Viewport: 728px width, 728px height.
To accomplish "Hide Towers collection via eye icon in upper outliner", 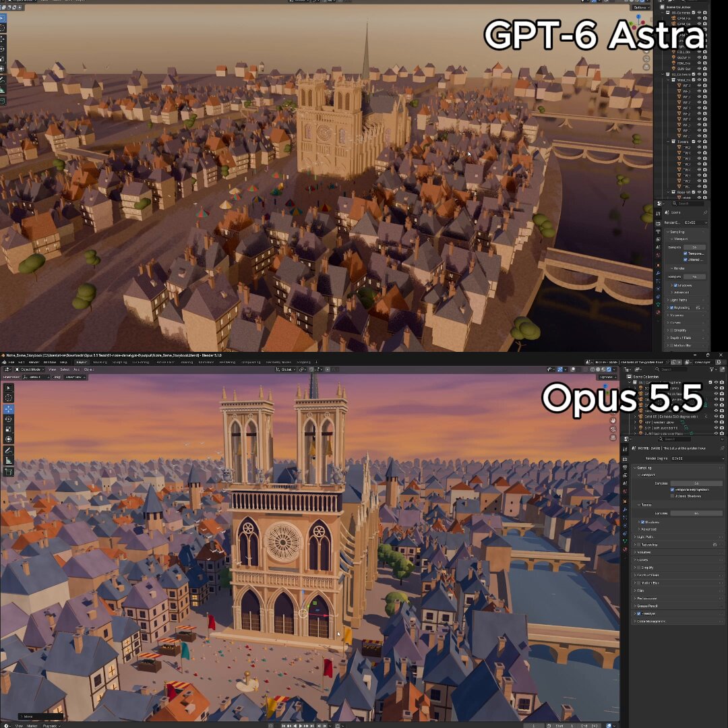I will [x=699, y=141].
